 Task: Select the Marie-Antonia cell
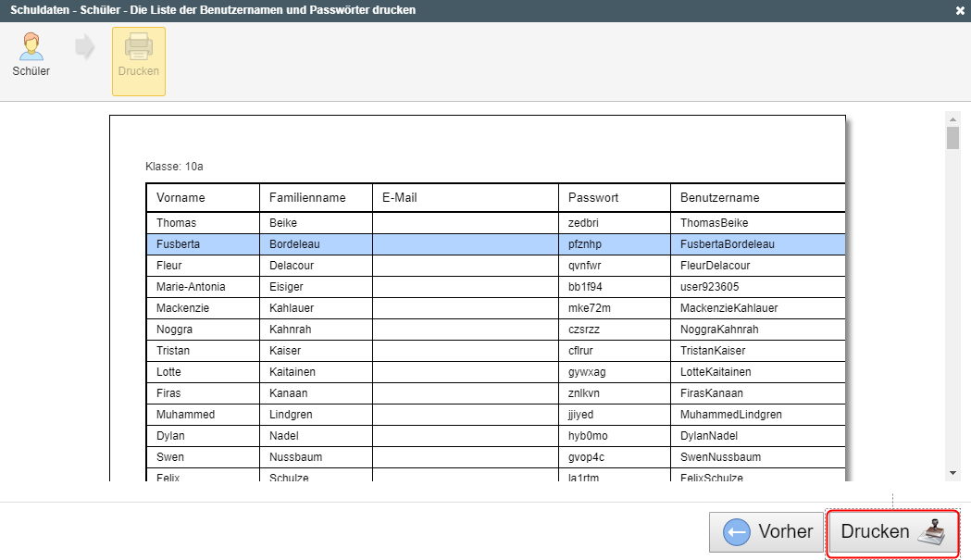coord(203,287)
